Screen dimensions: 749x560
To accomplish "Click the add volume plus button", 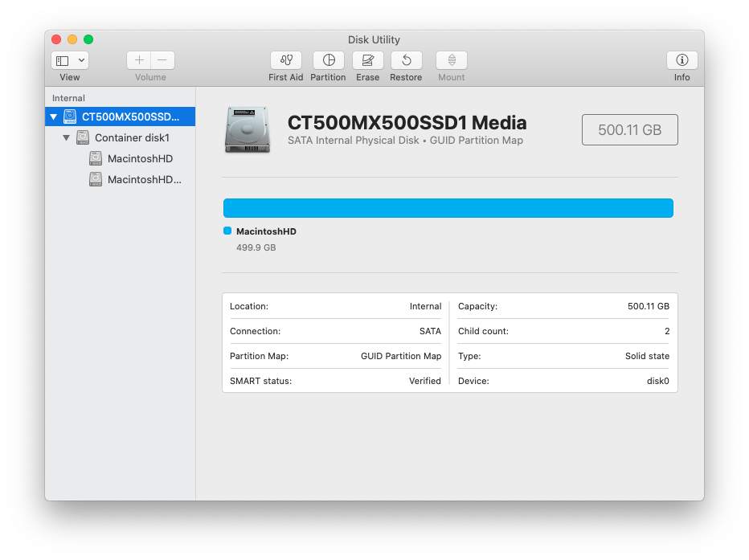I will click(x=139, y=60).
